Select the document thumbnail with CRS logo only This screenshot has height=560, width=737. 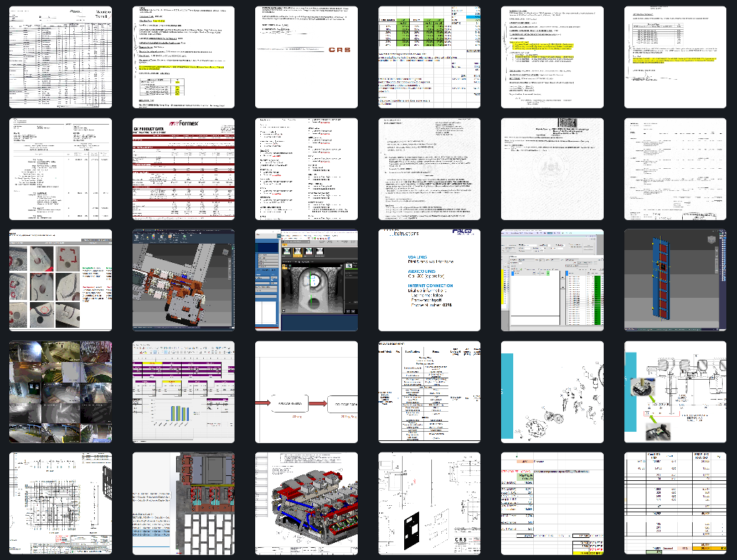(x=306, y=57)
